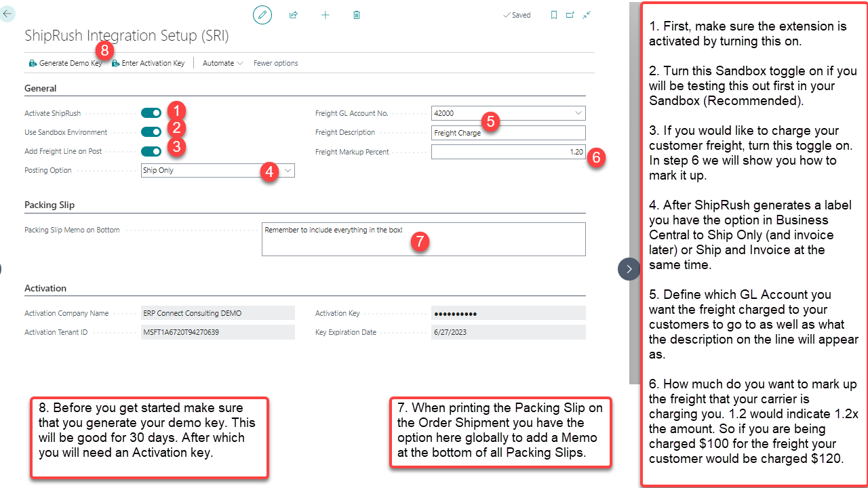The height and width of the screenshot is (488, 868).
Task: Click the Freight Description field
Action: 509,133
